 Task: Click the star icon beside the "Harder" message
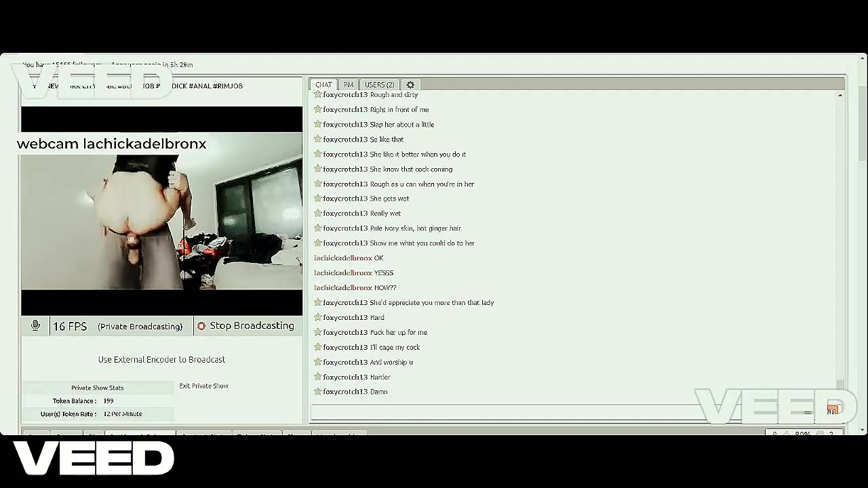point(317,377)
